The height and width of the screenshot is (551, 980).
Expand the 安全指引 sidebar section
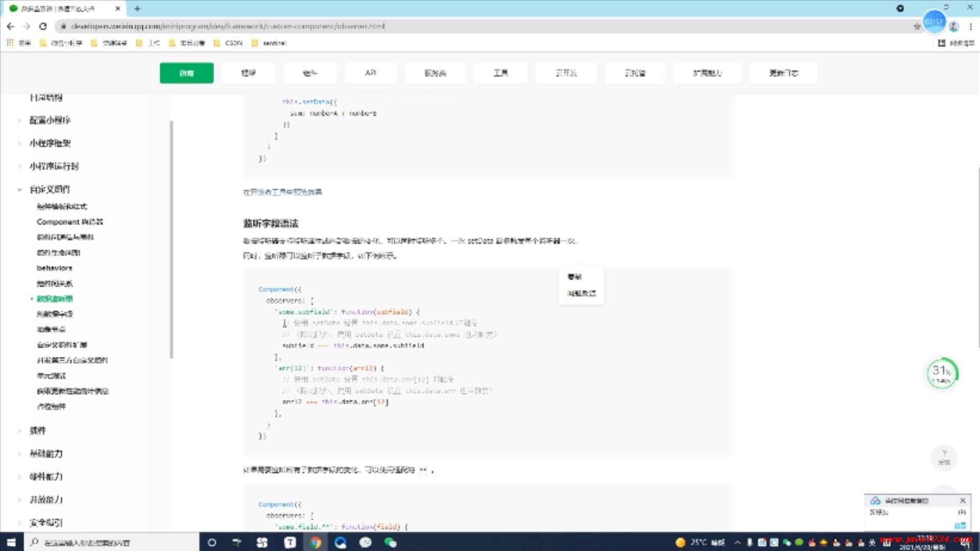click(46, 522)
